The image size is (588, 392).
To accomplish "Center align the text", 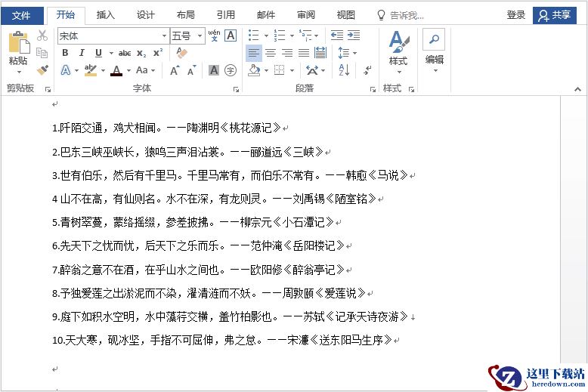I will (271, 53).
